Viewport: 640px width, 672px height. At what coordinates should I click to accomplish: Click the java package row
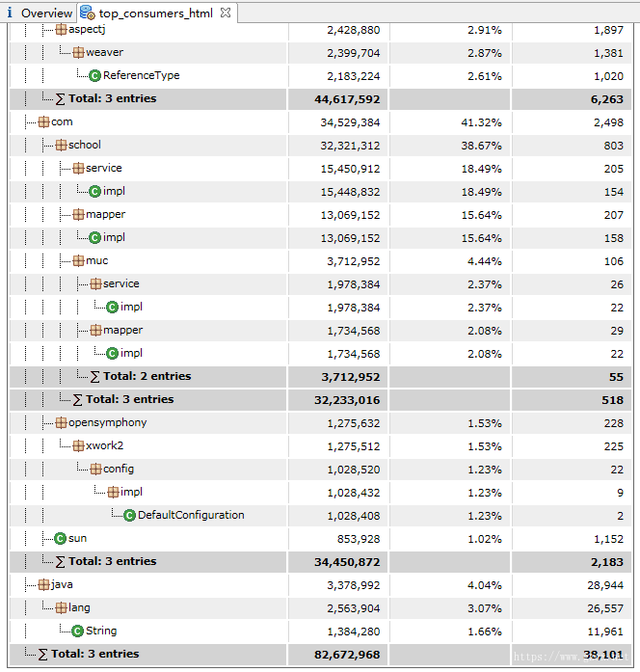(61, 584)
